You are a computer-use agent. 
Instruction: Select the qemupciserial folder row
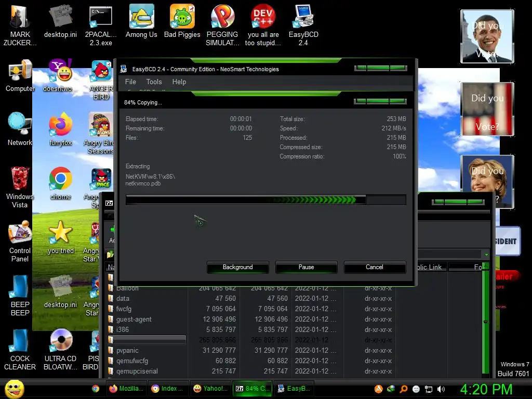tap(250, 371)
